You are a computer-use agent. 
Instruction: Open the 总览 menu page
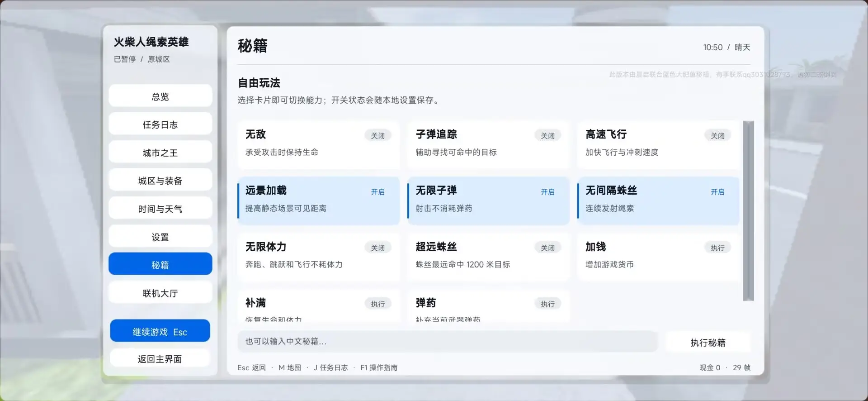tap(160, 96)
